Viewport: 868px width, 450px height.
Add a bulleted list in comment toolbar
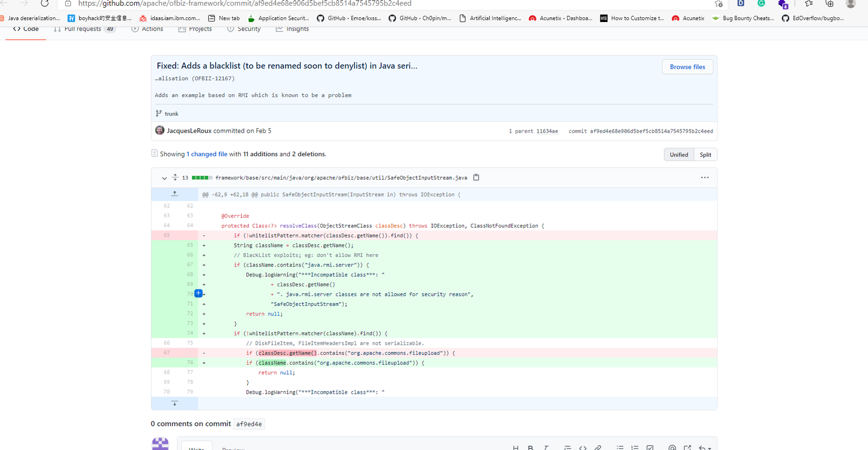pos(620,448)
